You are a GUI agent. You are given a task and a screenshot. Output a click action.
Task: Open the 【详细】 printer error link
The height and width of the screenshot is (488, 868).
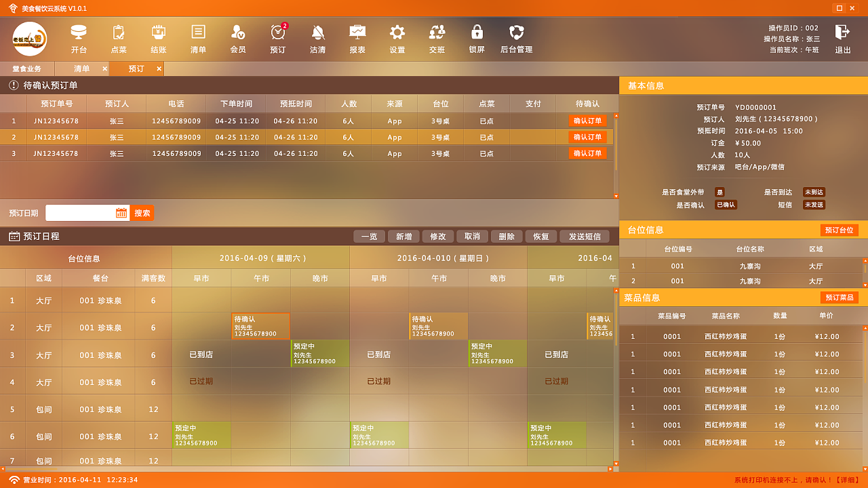(847, 481)
